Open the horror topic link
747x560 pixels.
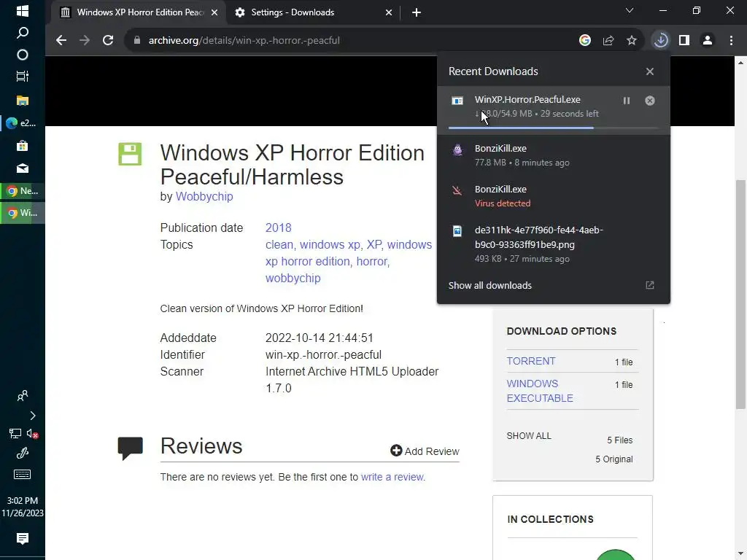point(372,262)
